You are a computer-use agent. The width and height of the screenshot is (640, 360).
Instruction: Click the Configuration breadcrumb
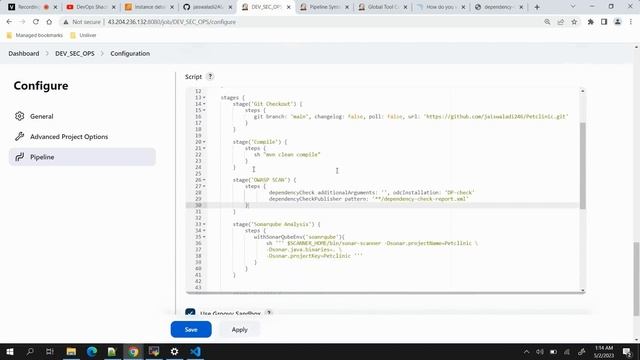tap(130, 53)
